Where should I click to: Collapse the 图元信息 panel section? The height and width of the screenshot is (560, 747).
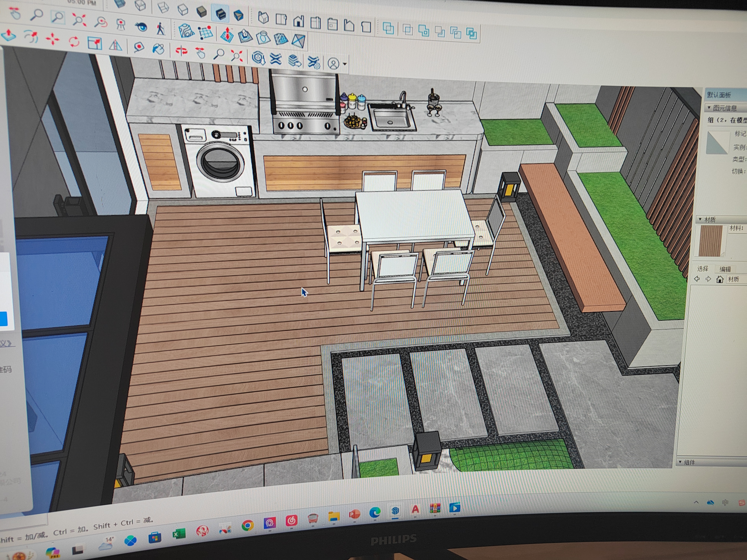pos(709,107)
